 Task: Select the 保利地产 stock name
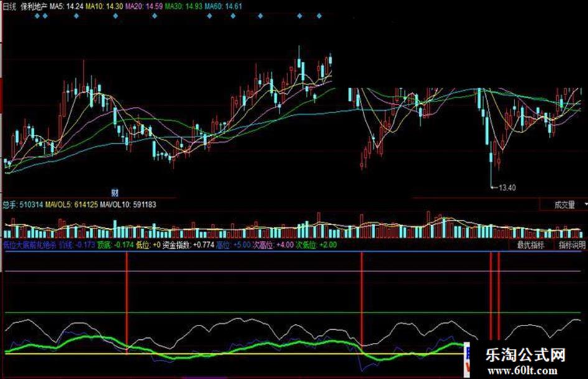34,6
